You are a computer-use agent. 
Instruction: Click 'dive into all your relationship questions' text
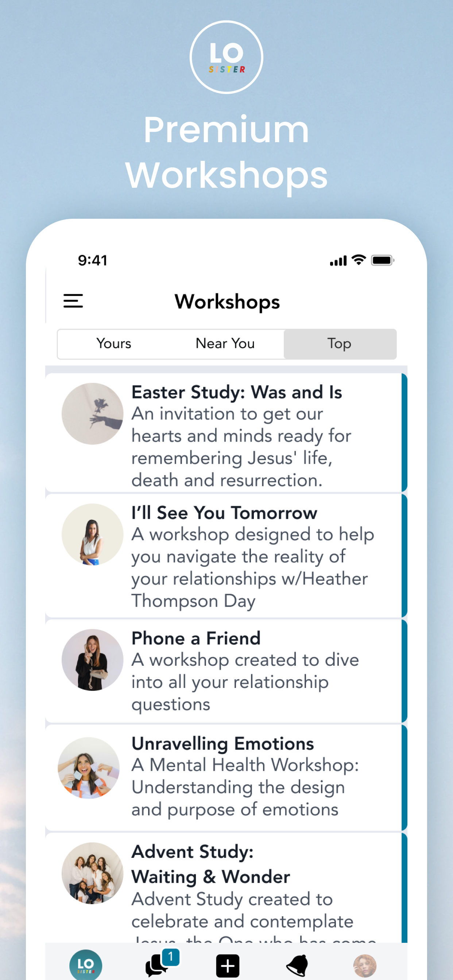point(245,682)
